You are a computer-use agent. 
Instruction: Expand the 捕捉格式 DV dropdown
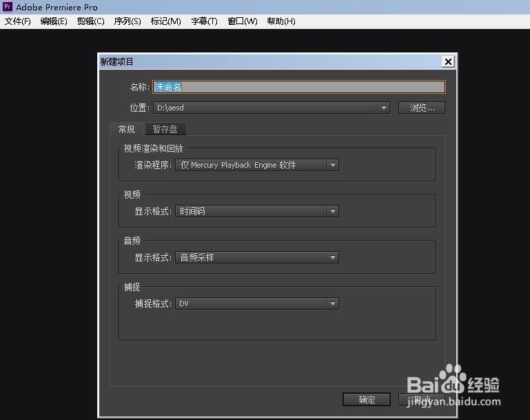click(x=257, y=303)
